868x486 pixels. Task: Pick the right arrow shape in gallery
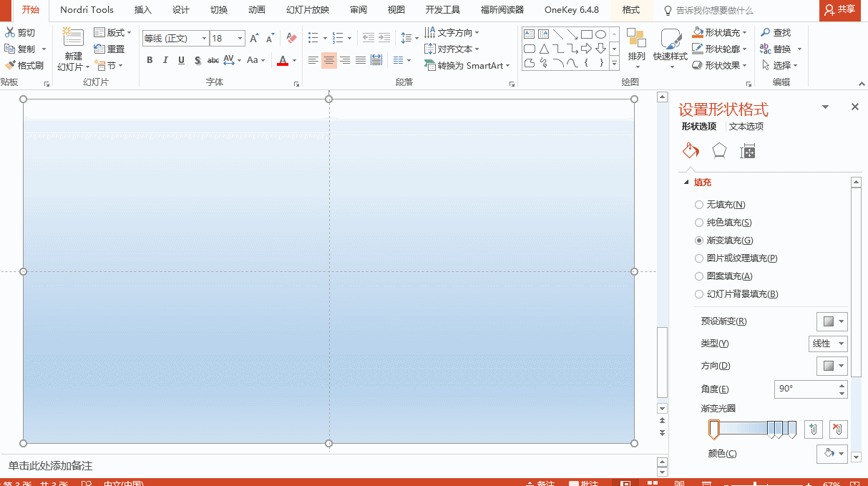pyautogui.click(x=586, y=49)
